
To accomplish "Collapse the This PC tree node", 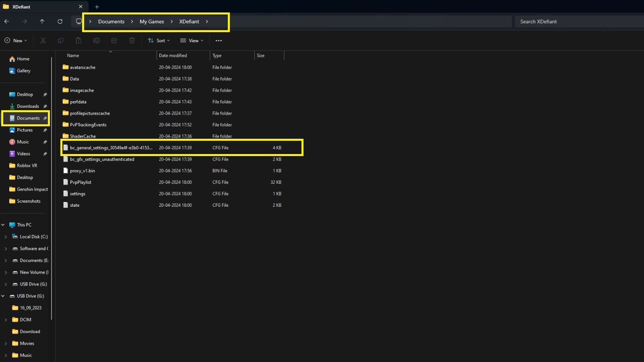I will tap(3, 225).
